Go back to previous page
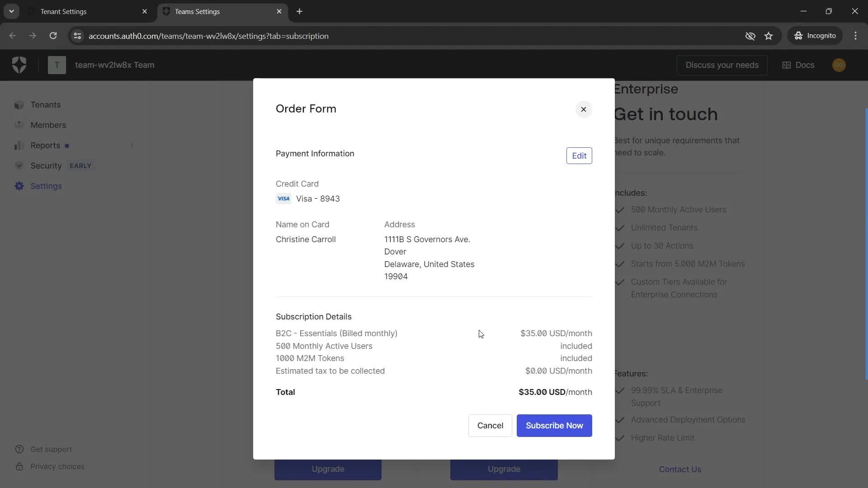The height and width of the screenshot is (488, 868). coord(13,36)
